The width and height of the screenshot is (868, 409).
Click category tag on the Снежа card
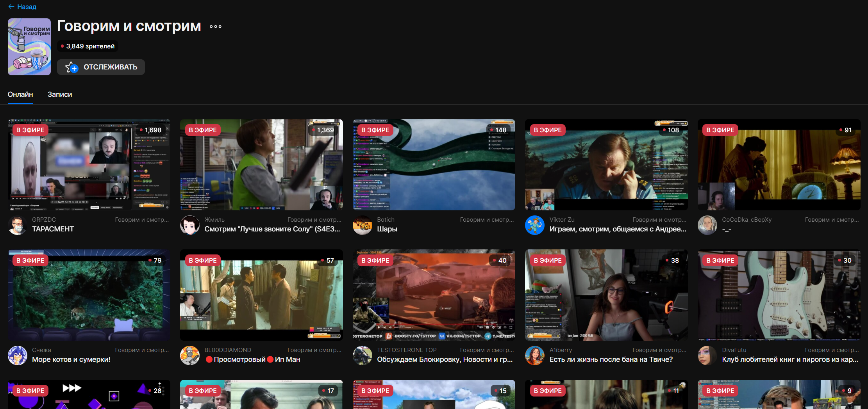click(x=142, y=350)
